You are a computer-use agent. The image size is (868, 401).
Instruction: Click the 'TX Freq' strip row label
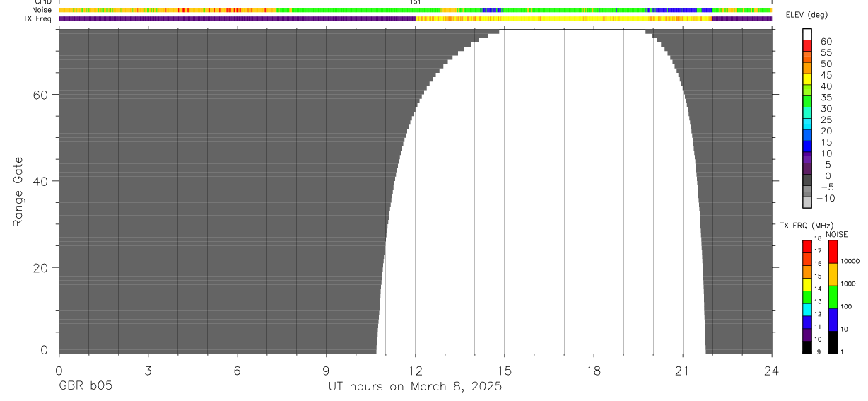[38, 18]
